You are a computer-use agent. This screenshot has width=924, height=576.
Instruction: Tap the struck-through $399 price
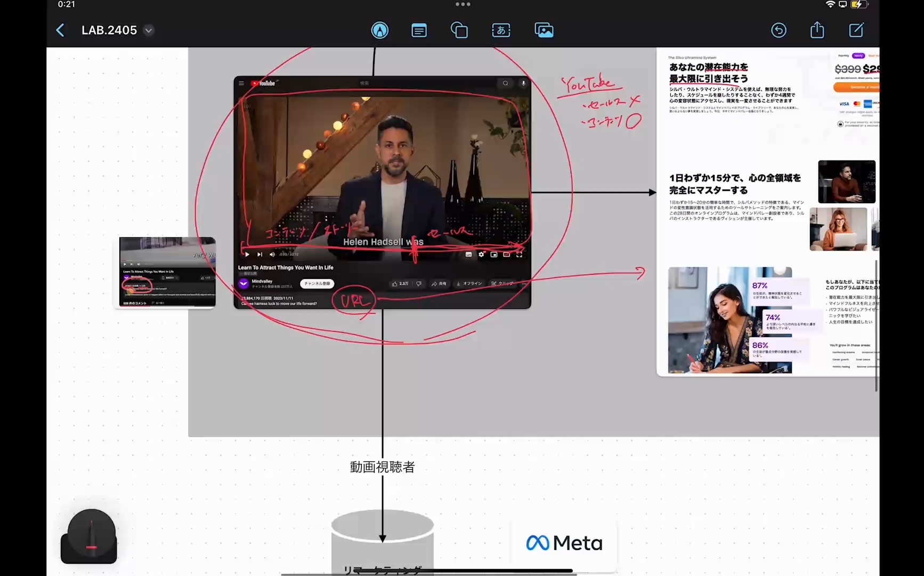pyautogui.click(x=847, y=69)
